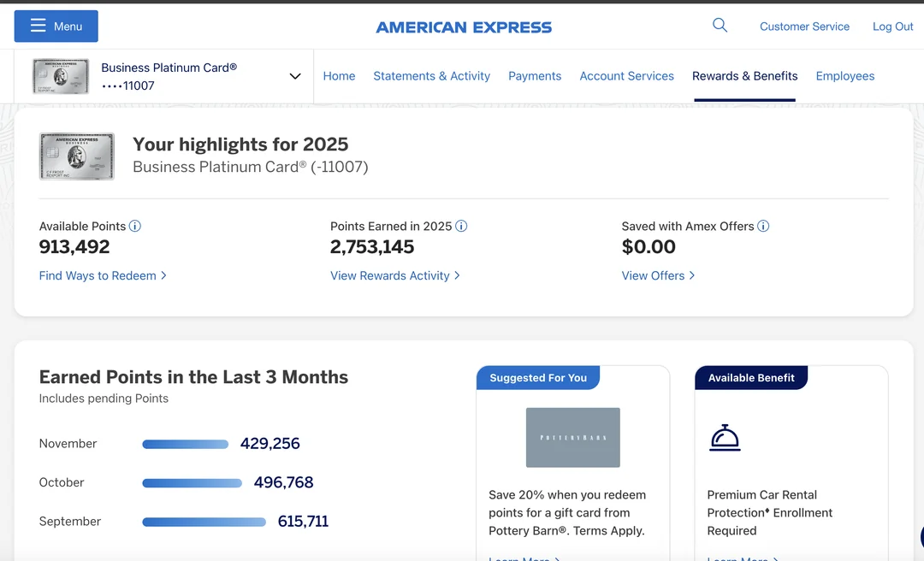This screenshot has width=924, height=561.
Task: Open the hamburger Menu button
Action: 56,27
